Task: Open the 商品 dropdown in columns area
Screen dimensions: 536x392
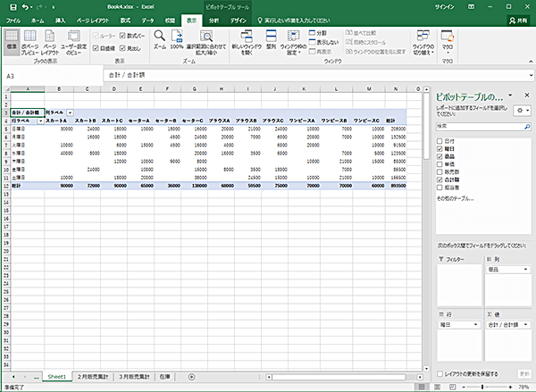Action: pos(525,270)
